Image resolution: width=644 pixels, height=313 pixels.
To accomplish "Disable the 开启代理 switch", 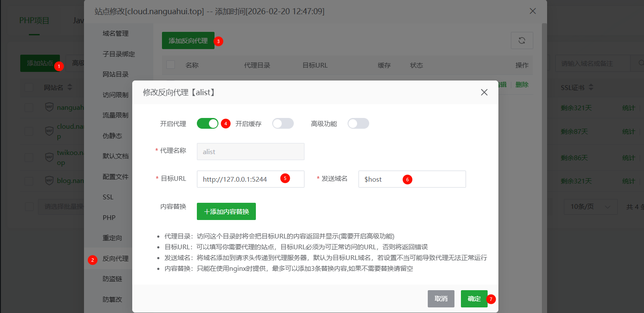I will pos(208,124).
